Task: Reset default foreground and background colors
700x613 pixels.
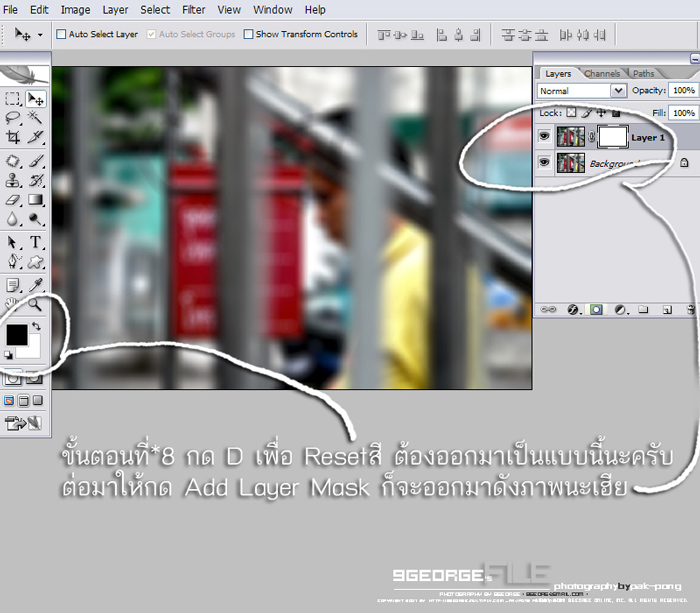Action: [x=8, y=355]
